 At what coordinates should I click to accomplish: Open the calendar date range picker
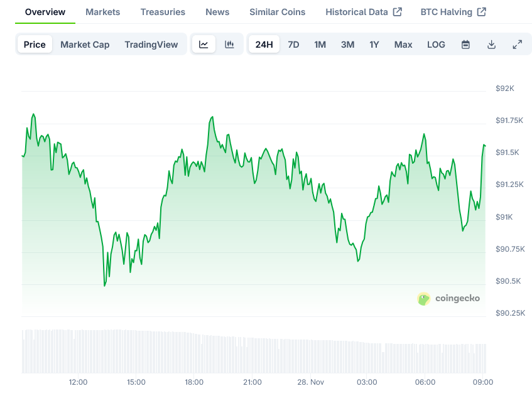tap(465, 45)
